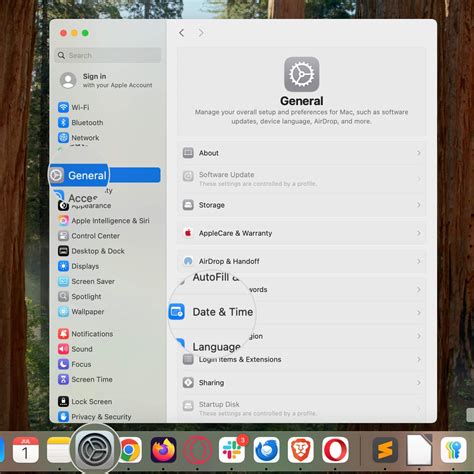The image size is (474, 474).
Task: Click Sign in with Apple Account
Action: tap(106, 80)
